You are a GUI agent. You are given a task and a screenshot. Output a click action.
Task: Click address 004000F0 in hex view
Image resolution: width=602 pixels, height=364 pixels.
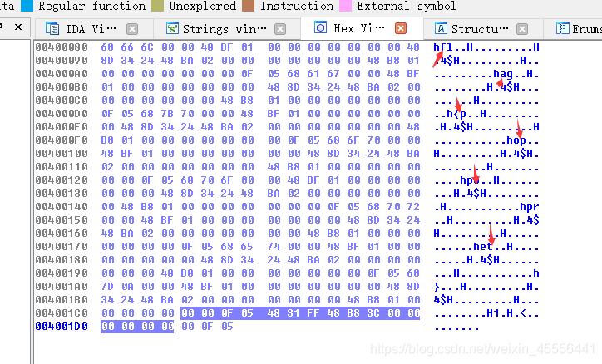(x=62, y=140)
